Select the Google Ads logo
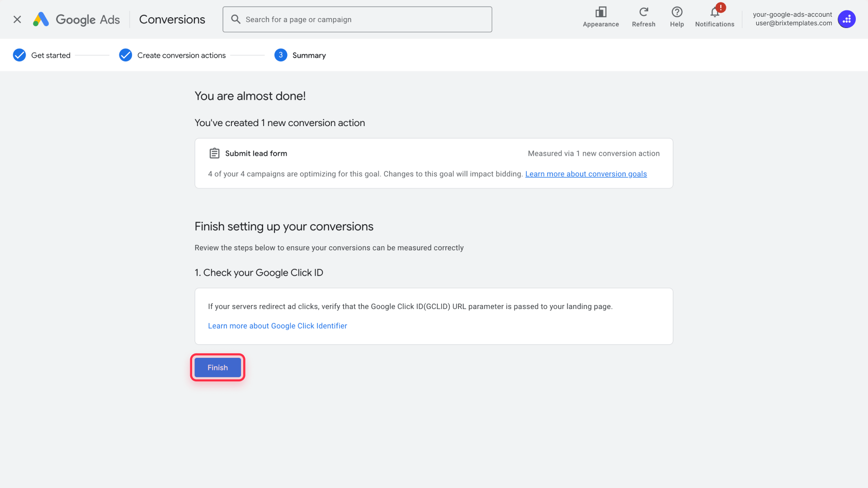The width and height of the screenshot is (868, 488). click(75, 19)
